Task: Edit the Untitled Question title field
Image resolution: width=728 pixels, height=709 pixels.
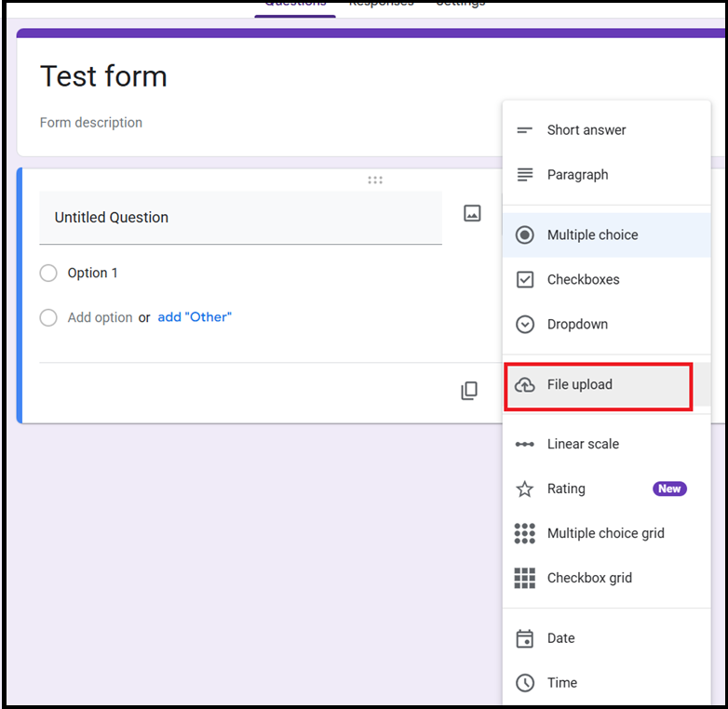Action: tap(240, 218)
